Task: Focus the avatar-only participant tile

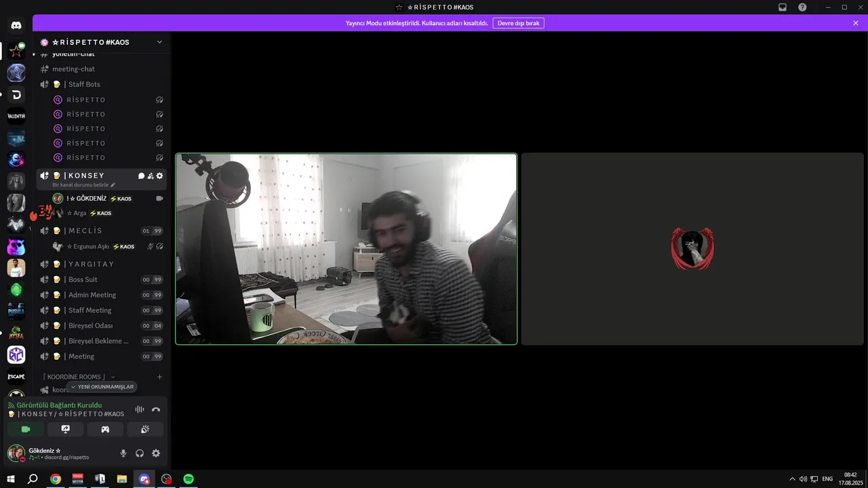Action: [x=692, y=249]
